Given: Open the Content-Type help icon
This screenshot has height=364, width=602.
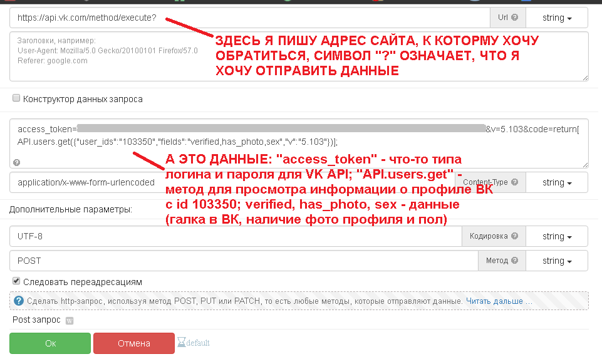Looking at the screenshot, I should coord(515,182).
